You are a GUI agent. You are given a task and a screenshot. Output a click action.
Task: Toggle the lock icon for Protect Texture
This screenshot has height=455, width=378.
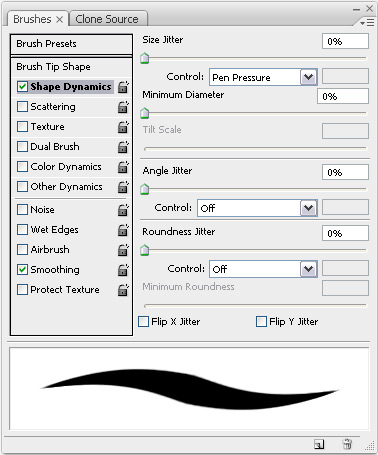click(123, 290)
